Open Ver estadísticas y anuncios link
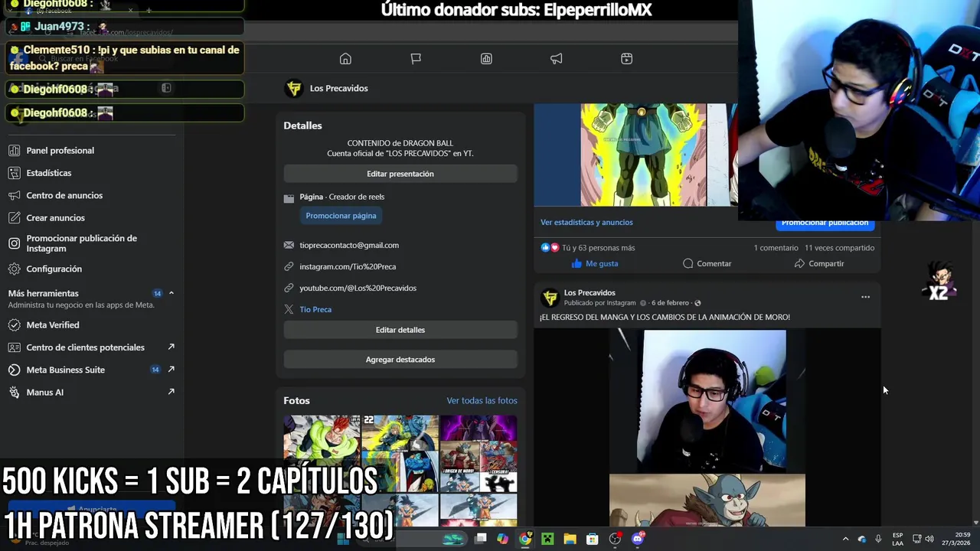 point(586,222)
